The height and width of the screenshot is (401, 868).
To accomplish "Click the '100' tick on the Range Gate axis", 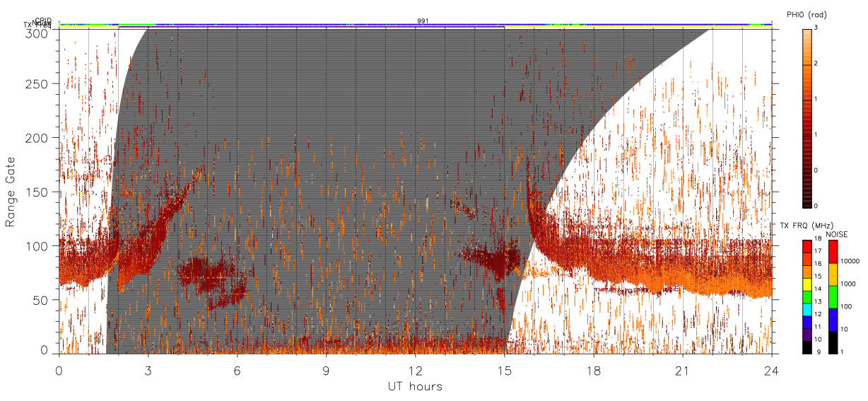I will pos(38,246).
